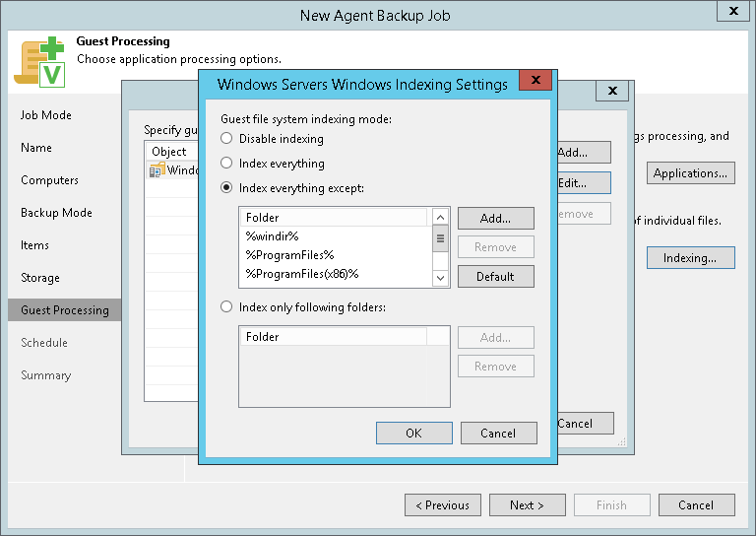756x536 pixels.
Task: Confirm indexing settings with OK
Action: pos(413,433)
